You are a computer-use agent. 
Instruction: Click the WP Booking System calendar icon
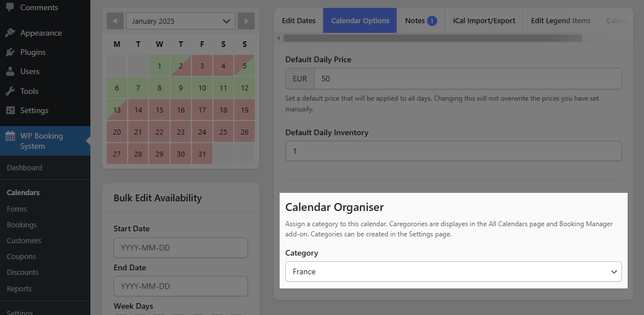coord(10,136)
